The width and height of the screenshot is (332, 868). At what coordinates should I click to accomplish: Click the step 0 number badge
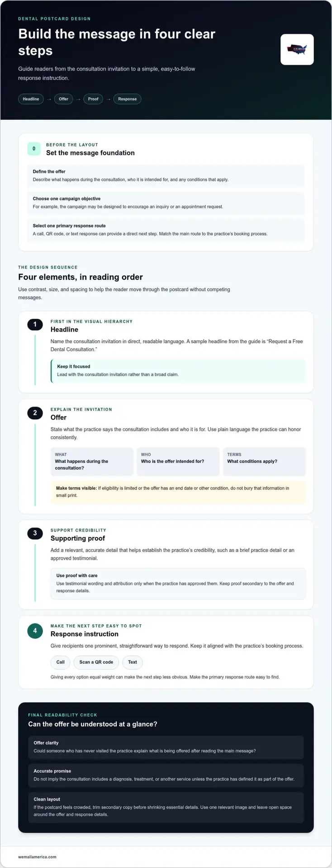tap(34, 149)
